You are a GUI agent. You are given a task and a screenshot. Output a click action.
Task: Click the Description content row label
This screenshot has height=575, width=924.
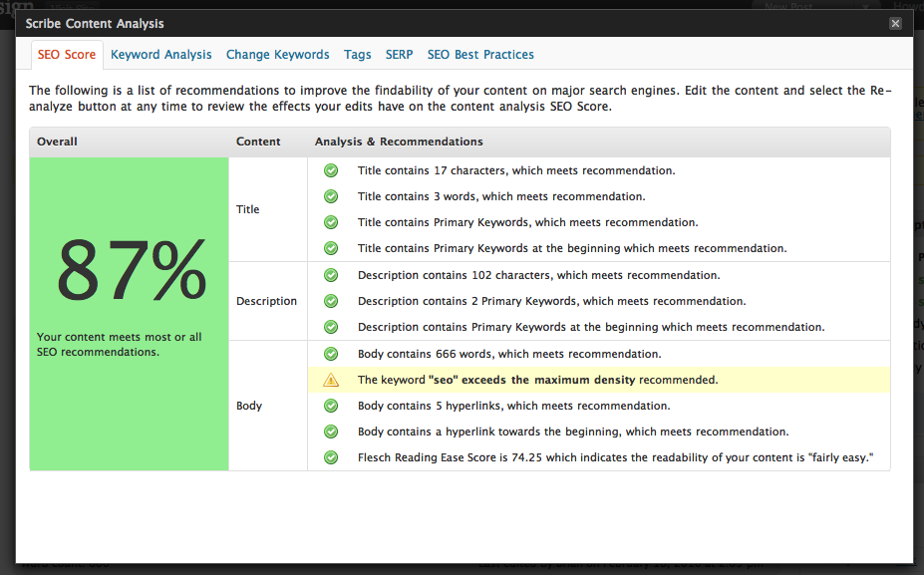266,301
